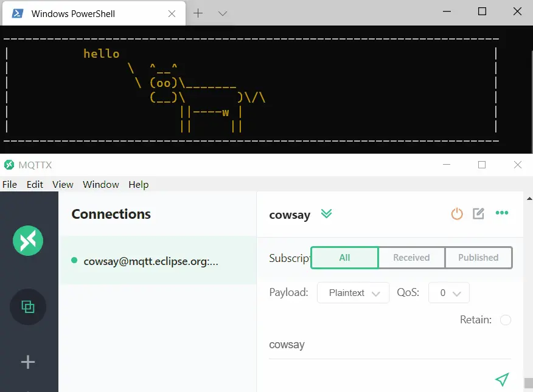The image size is (533, 392).
Task: Open the QoS dropdown showing 0
Action: [x=449, y=292]
